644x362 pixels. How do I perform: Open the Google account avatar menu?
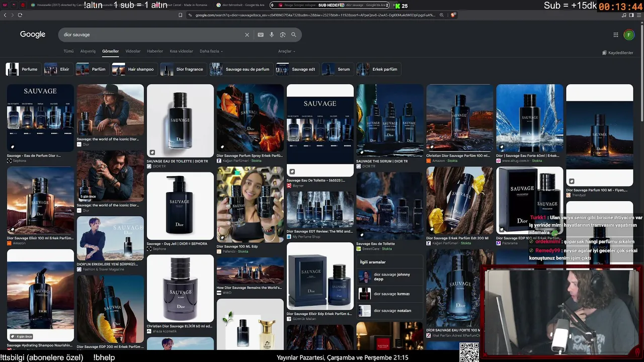(629, 35)
